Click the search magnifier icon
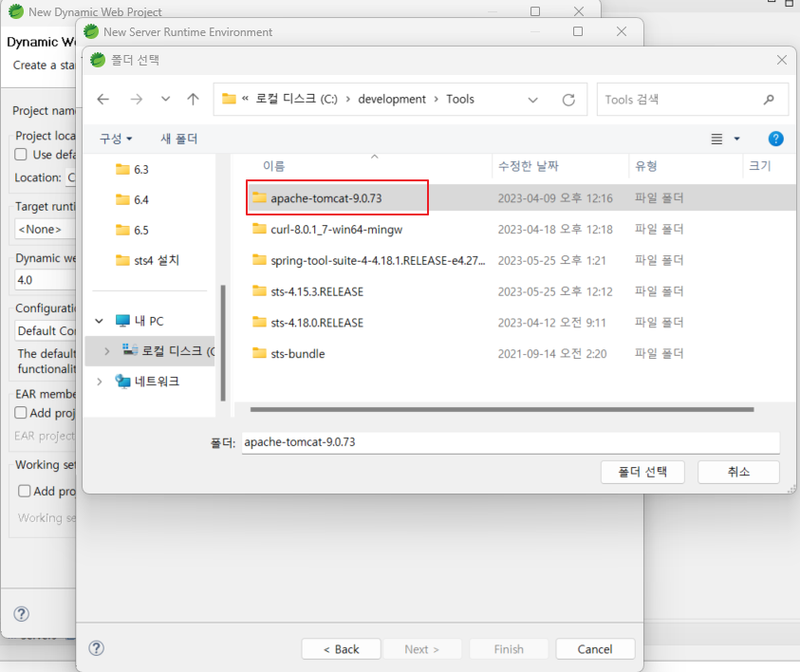The image size is (800, 672). [769, 100]
